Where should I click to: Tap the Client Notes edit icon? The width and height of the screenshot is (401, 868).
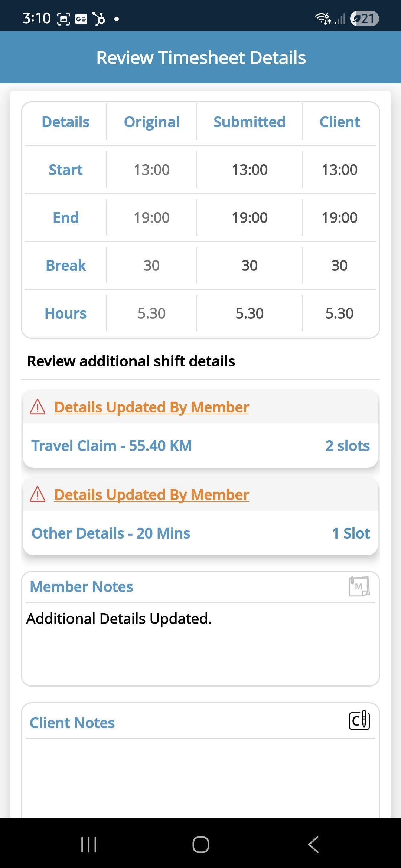pos(359,720)
